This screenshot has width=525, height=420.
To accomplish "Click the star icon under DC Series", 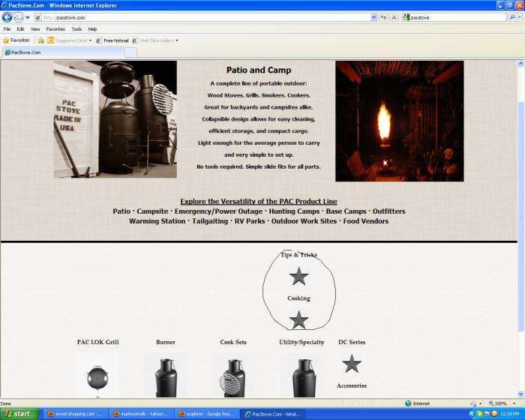I will [352, 364].
